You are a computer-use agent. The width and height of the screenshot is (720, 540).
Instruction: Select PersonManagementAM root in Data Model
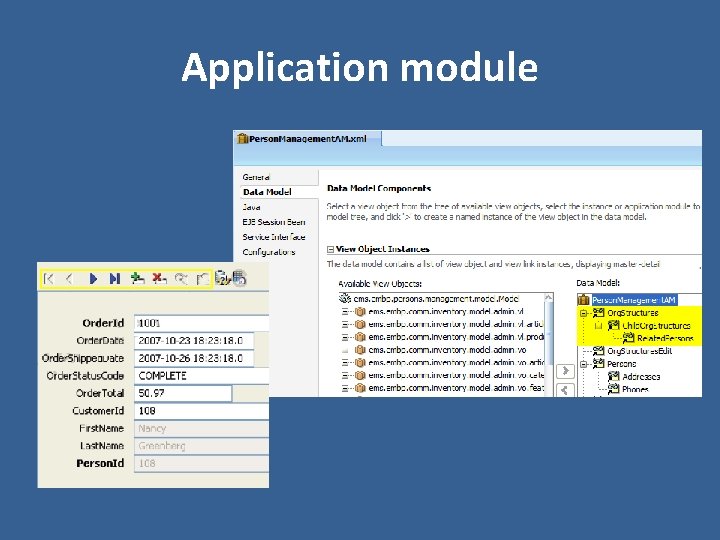tap(634, 300)
